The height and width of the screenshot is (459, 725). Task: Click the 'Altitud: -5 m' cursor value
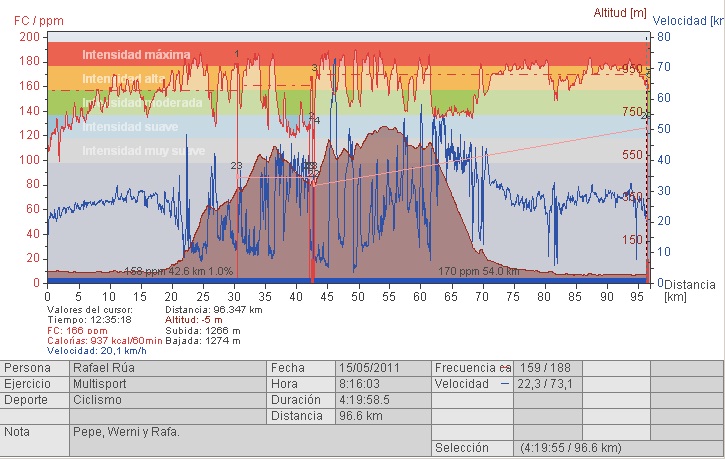(194, 320)
